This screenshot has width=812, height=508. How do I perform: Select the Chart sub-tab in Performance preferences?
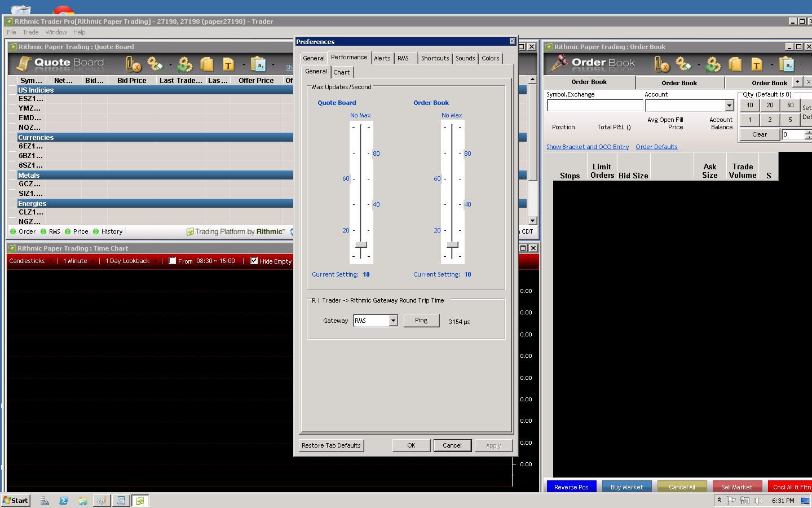click(342, 72)
